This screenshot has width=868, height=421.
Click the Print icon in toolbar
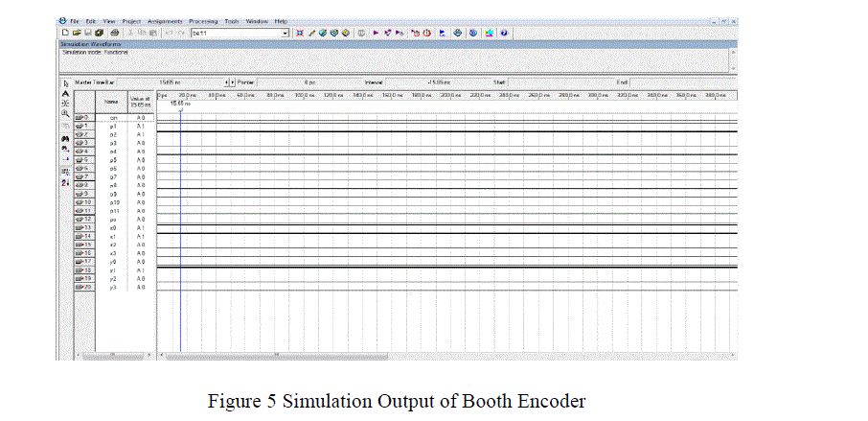click(113, 33)
